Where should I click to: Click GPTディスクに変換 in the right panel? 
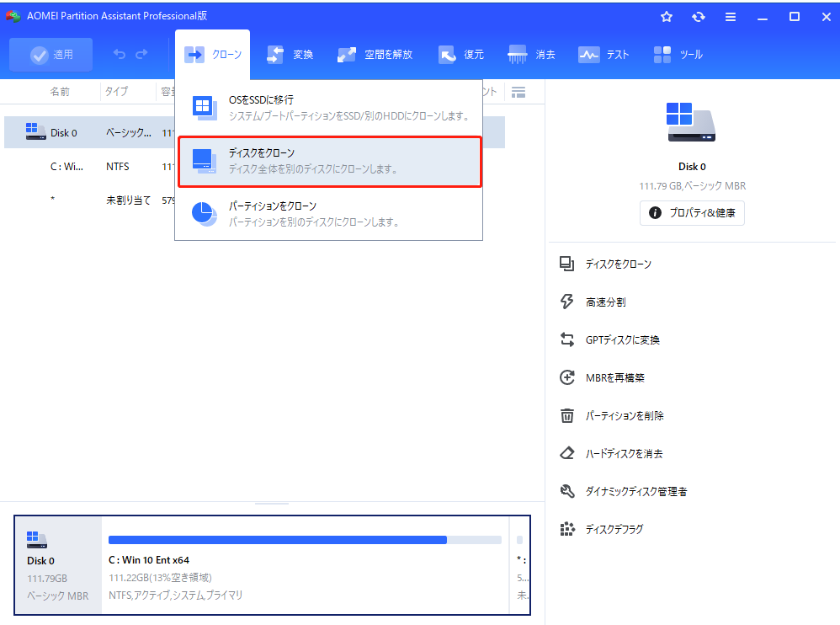(x=623, y=339)
